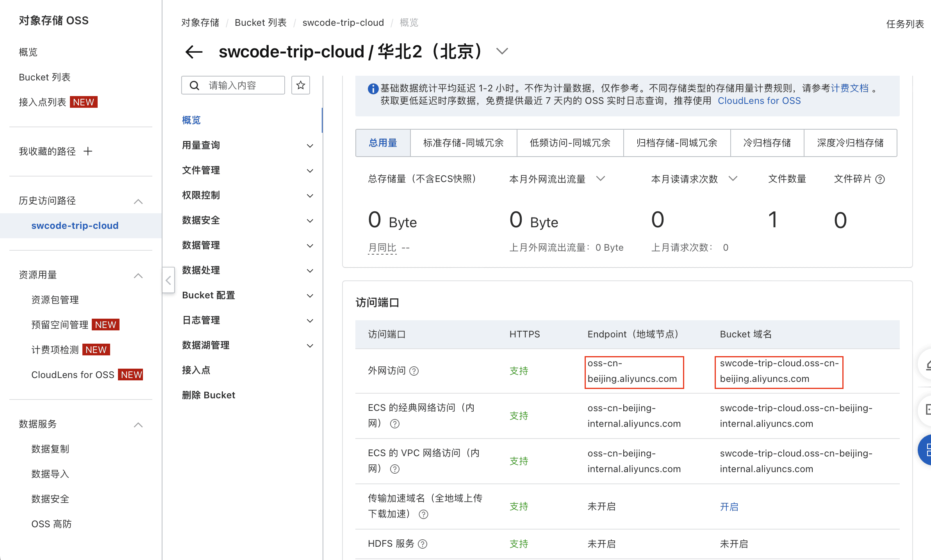Open 删除 Bucket menu item
Screen dimensions: 931x560
[209, 395]
